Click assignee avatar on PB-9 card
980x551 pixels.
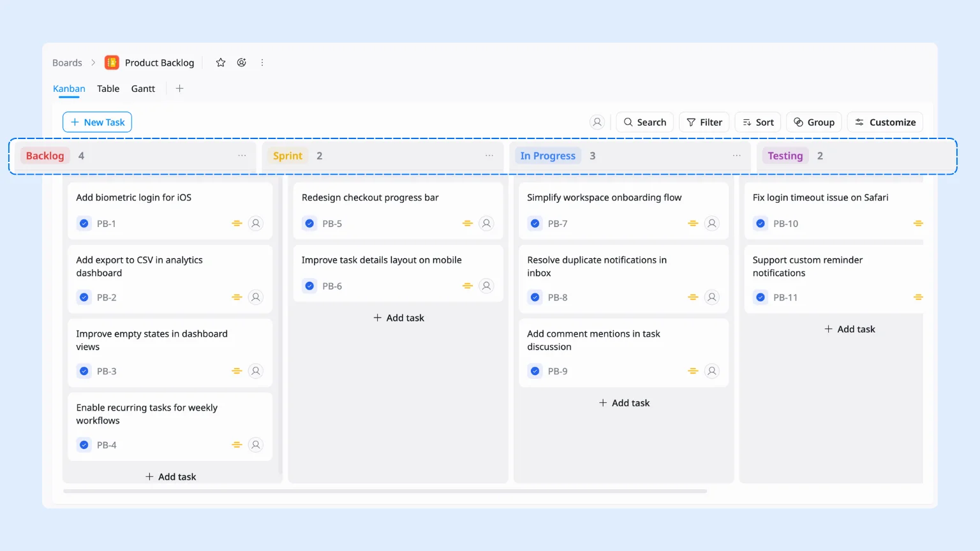(x=712, y=371)
